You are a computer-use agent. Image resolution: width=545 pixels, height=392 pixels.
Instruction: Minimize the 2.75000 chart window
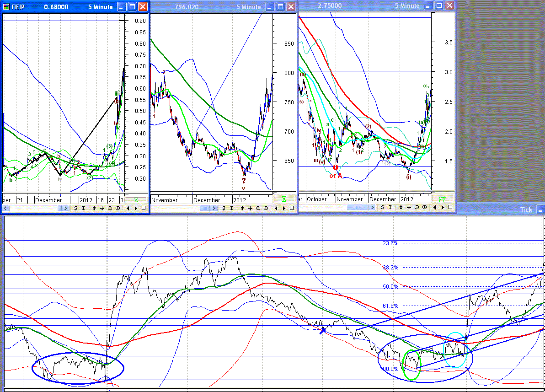[428, 5]
